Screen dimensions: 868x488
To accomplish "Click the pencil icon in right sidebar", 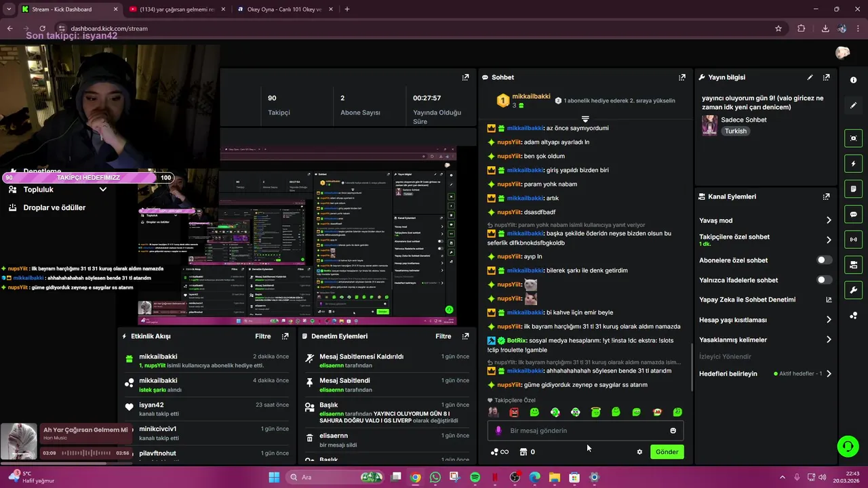I will tap(853, 106).
